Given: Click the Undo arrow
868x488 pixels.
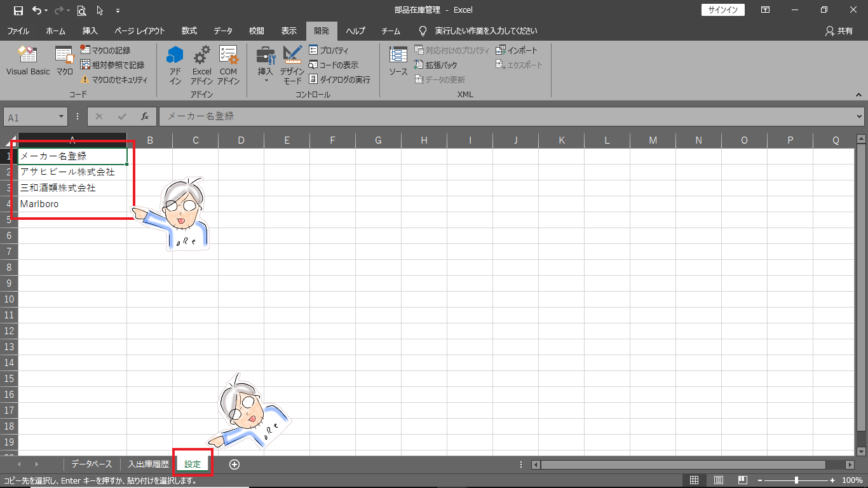Looking at the screenshot, I should click(x=37, y=10).
